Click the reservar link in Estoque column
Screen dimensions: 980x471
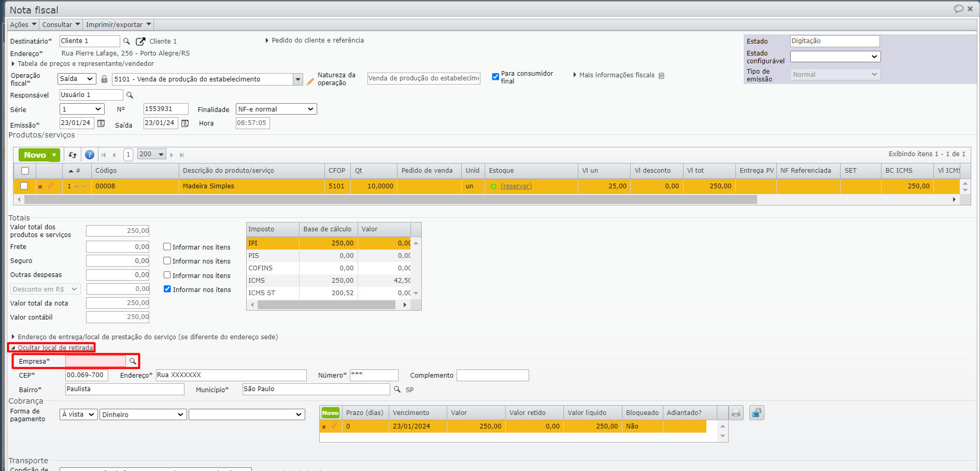pos(516,186)
